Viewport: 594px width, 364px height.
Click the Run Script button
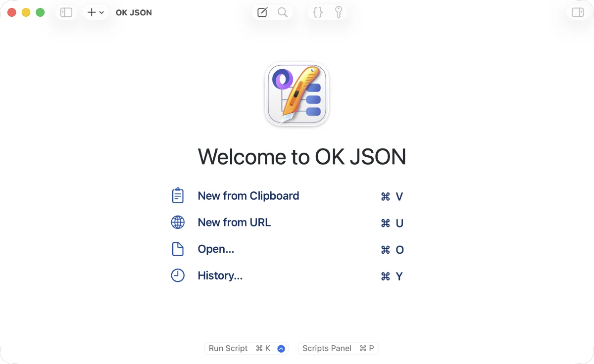tap(240, 348)
